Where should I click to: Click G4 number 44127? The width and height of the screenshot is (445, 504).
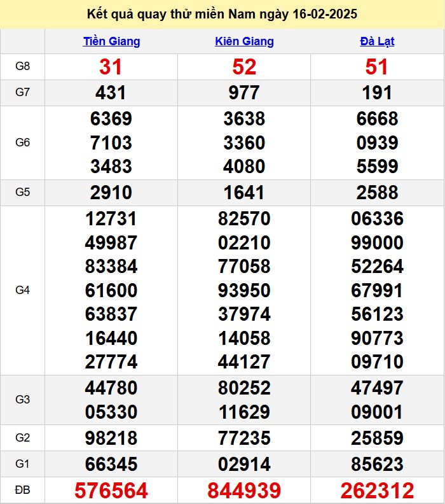pyautogui.click(x=244, y=362)
